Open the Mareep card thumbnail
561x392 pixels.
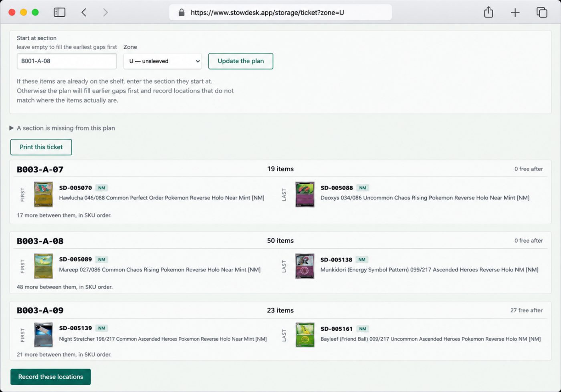[x=43, y=266]
